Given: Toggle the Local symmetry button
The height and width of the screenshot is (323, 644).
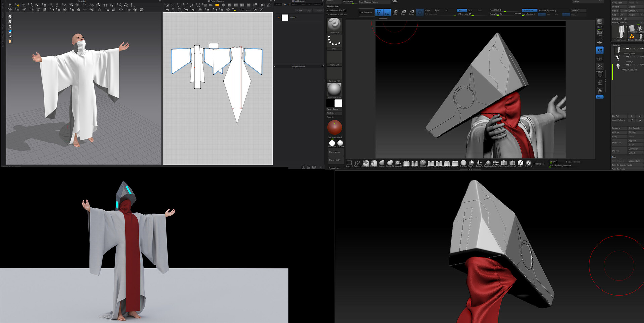Looking at the screenshot, I should point(600,50).
